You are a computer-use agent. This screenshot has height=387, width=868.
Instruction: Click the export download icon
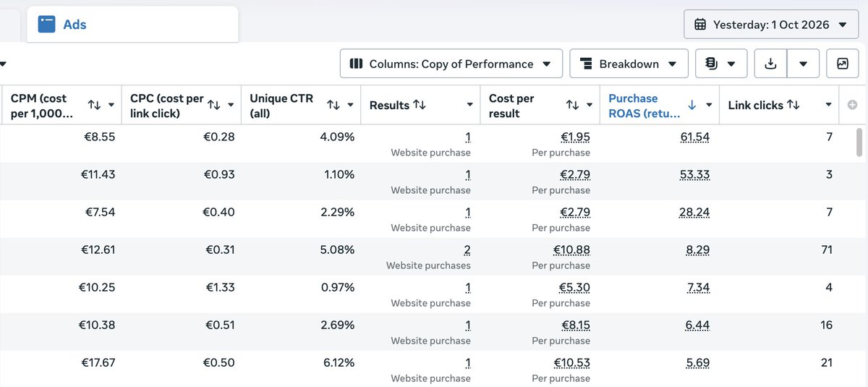click(x=771, y=64)
